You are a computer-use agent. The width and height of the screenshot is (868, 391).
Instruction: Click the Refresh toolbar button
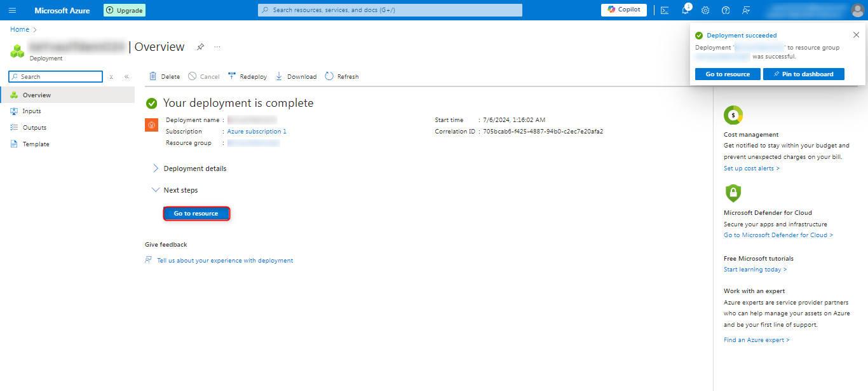[342, 76]
